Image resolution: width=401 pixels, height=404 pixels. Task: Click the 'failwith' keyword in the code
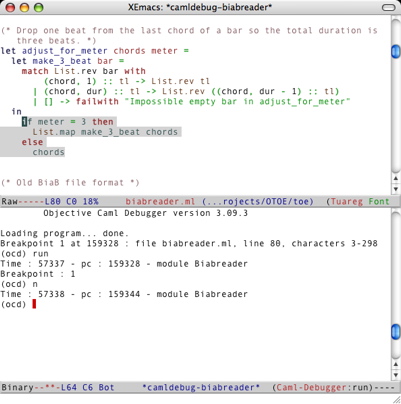pos(97,101)
